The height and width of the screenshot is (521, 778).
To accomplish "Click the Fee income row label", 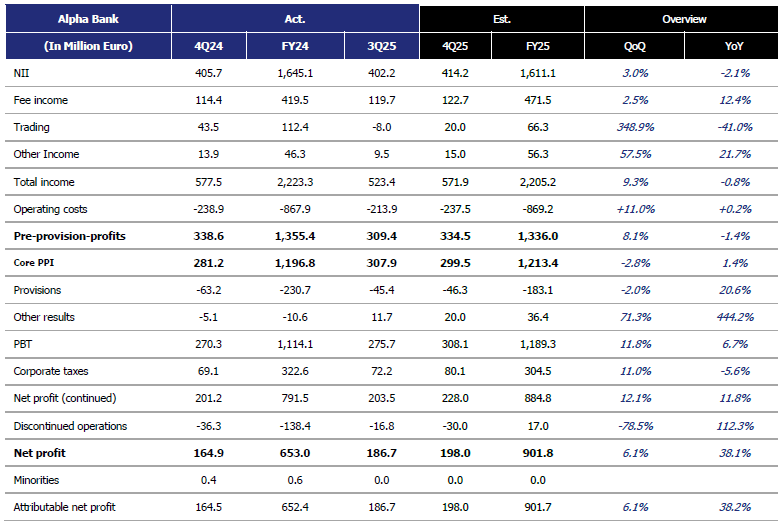I will (40, 100).
